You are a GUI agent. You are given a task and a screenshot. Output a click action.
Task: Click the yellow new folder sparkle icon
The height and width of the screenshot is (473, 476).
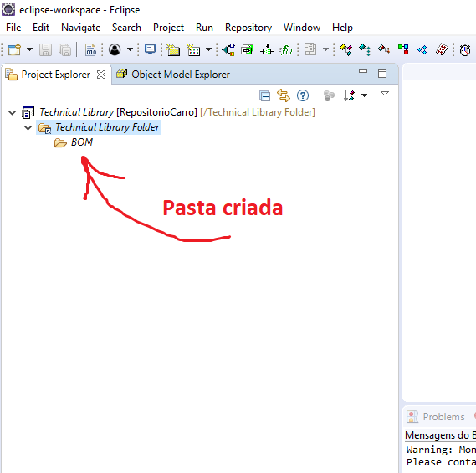[x=173, y=49]
